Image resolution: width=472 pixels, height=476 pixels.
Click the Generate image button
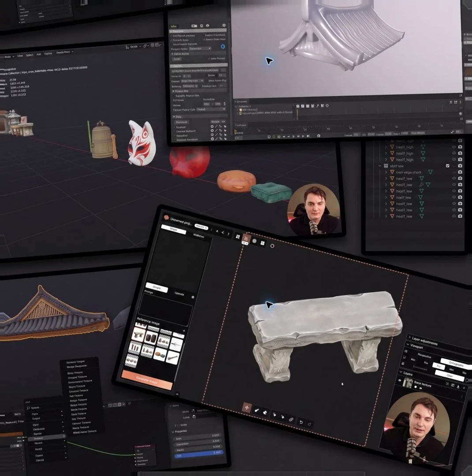147,380
